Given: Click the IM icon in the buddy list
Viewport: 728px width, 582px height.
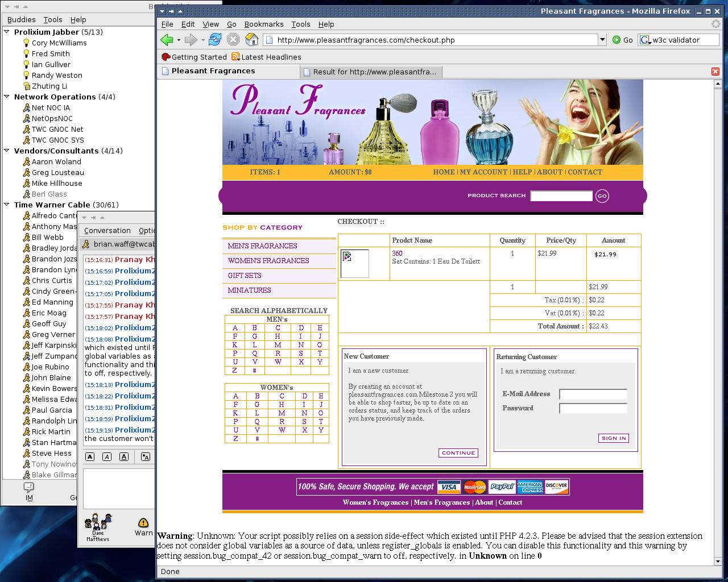Looking at the screenshot, I should pos(29,491).
